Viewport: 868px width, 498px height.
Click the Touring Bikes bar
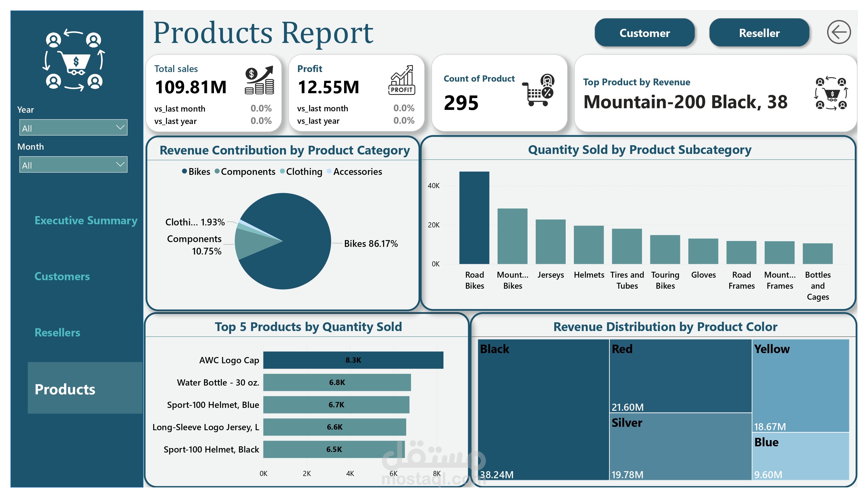tap(665, 249)
